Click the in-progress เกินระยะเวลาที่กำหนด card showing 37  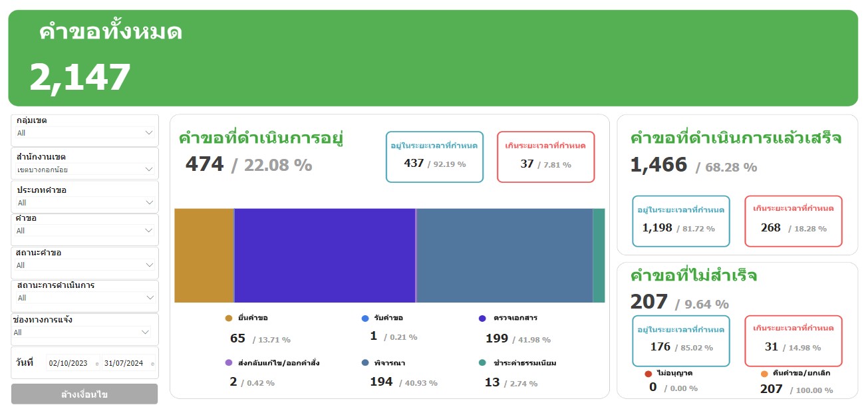pyautogui.click(x=545, y=157)
